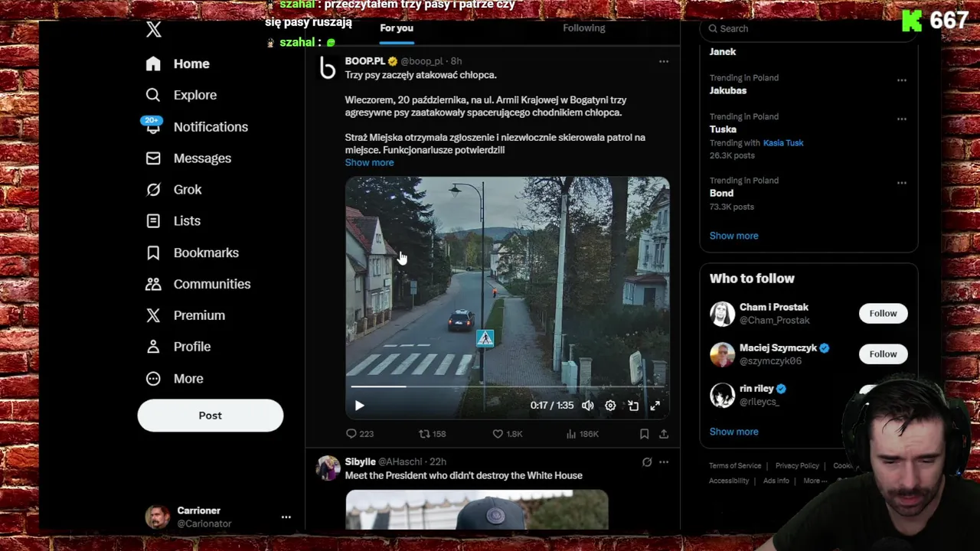Open Maciej Szymczyk avatar
Image resolution: width=980 pixels, height=551 pixels.
coord(722,354)
